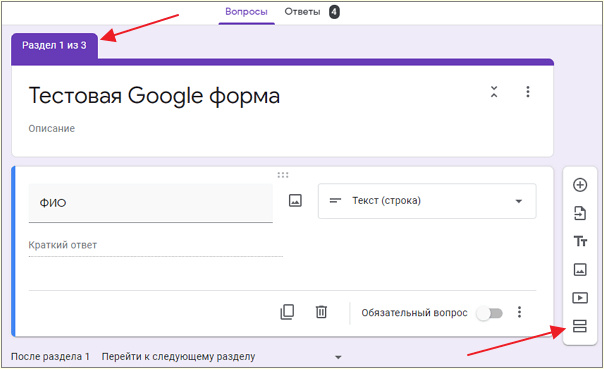The image size is (604, 369).
Task: Toggle the Обязательный вопрос switch
Action: click(x=489, y=313)
